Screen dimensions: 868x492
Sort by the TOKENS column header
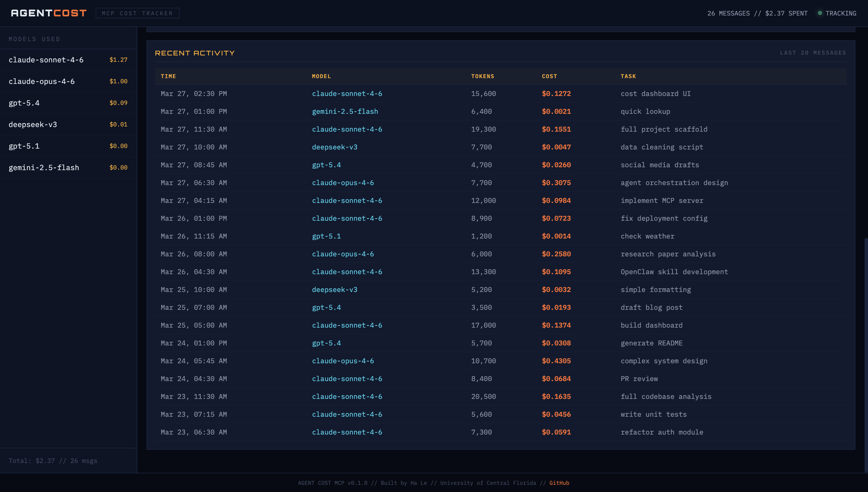tap(482, 76)
